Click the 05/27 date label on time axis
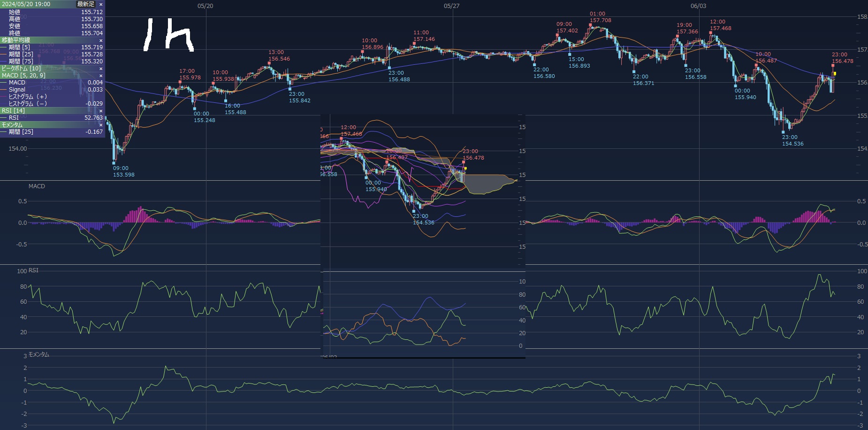868x430 pixels. click(451, 6)
